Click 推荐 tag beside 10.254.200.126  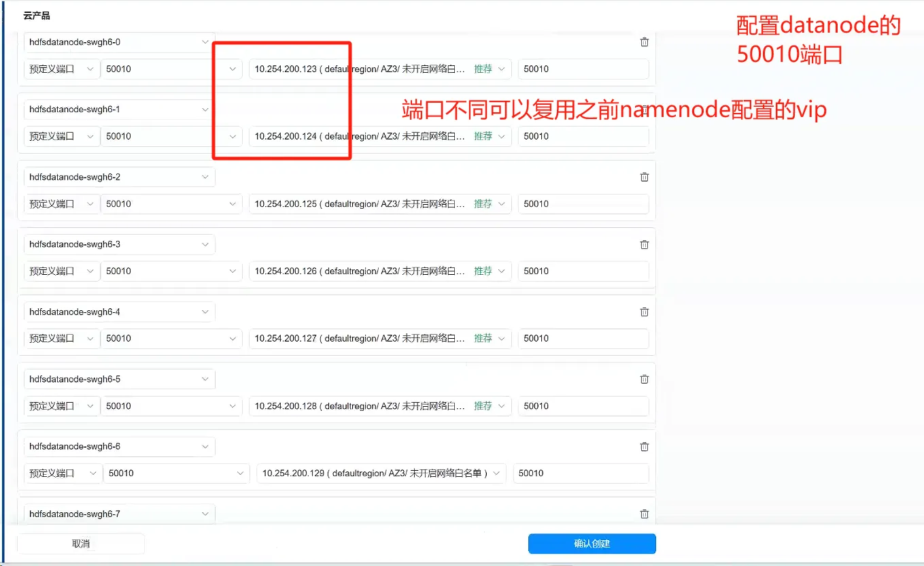(483, 271)
